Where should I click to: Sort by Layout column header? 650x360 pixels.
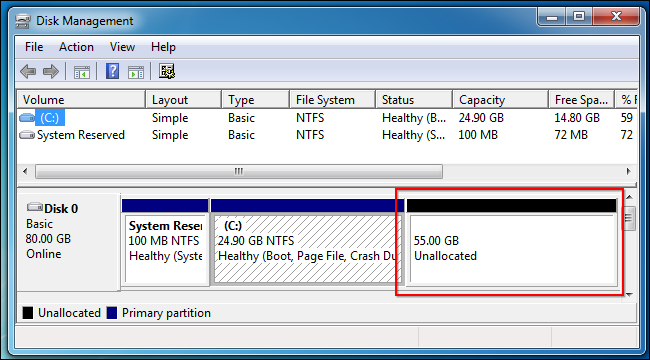point(183,100)
